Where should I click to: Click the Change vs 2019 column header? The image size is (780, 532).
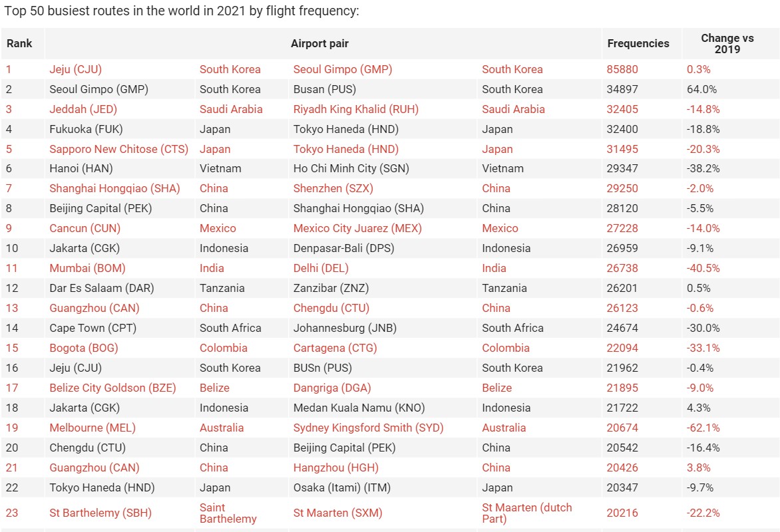point(727,44)
